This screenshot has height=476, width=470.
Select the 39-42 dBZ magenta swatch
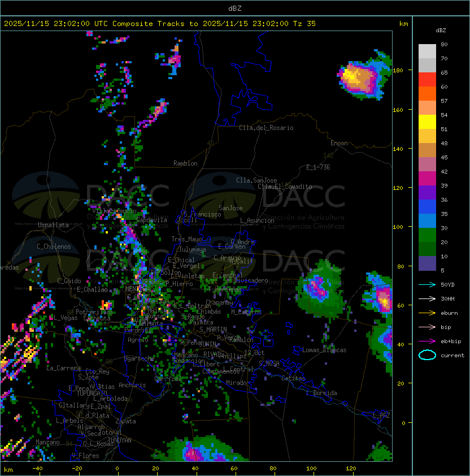pos(427,179)
